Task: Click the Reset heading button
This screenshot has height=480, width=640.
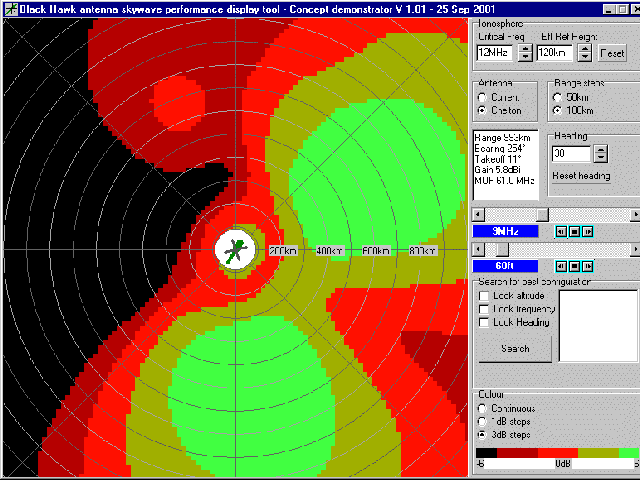Action: [x=581, y=176]
